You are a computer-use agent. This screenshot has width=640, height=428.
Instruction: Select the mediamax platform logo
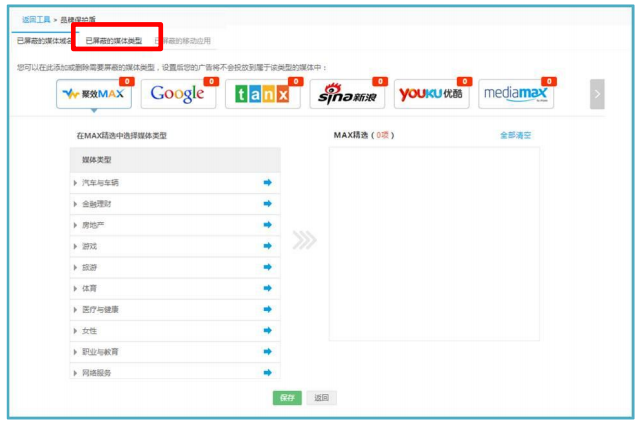(x=516, y=94)
